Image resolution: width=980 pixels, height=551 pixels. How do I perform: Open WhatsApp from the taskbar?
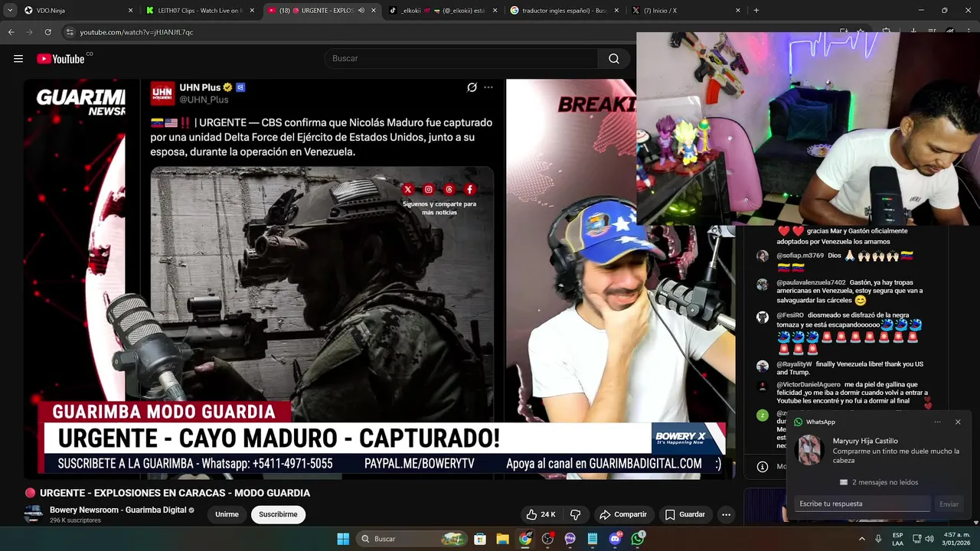coord(638,539)
